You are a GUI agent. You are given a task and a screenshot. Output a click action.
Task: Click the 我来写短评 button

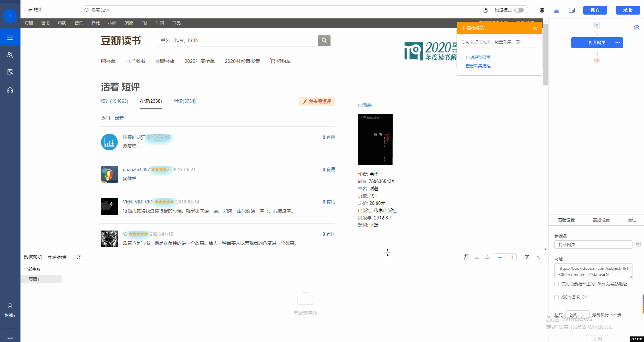[x=317, y=101]
